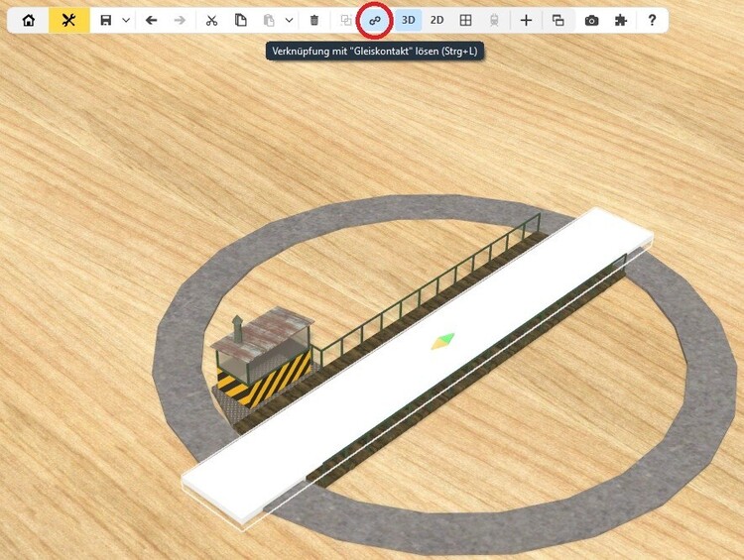
Task: Open the paste options dropdown arrow
Action: pos(289,21)
